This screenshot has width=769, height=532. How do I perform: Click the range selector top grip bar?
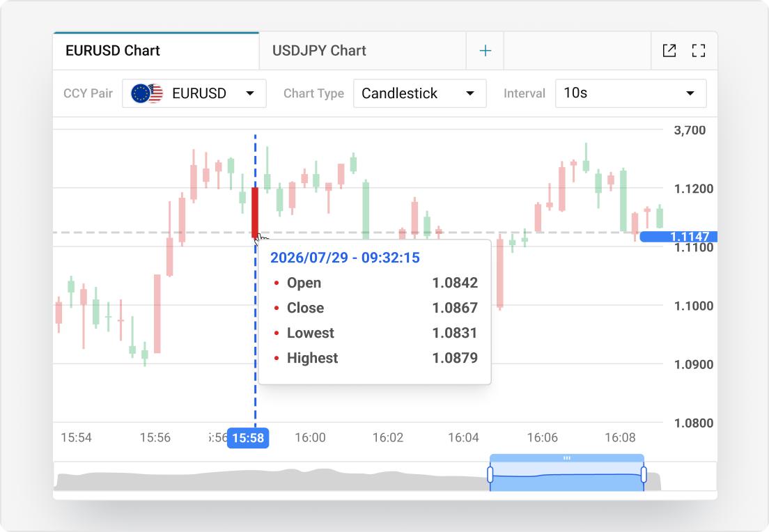(x=567, y=458)
